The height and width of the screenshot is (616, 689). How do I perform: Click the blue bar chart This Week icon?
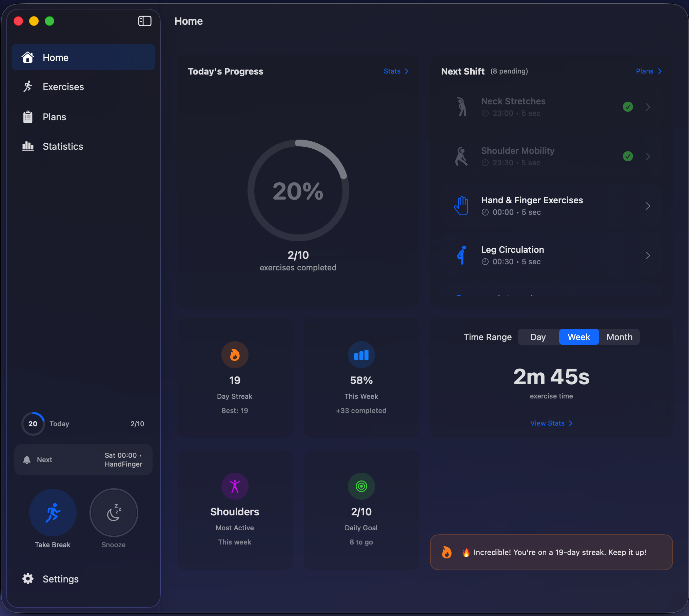(361, 355)
